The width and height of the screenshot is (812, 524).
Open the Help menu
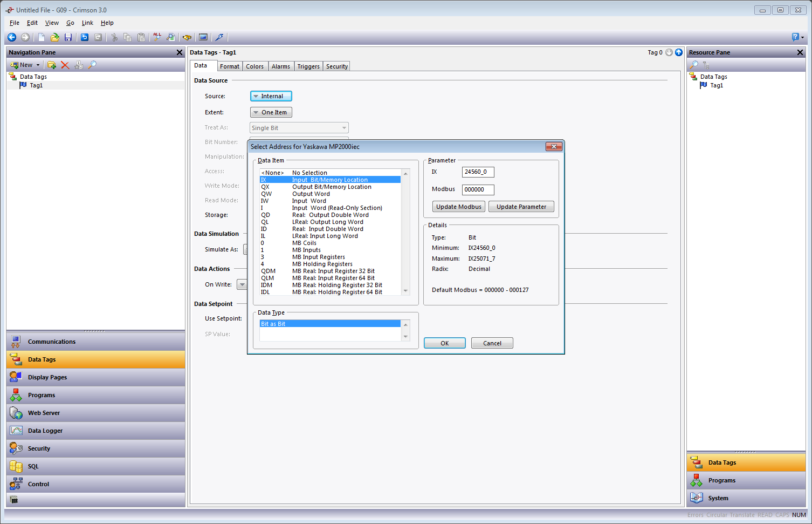coord(107,23)
